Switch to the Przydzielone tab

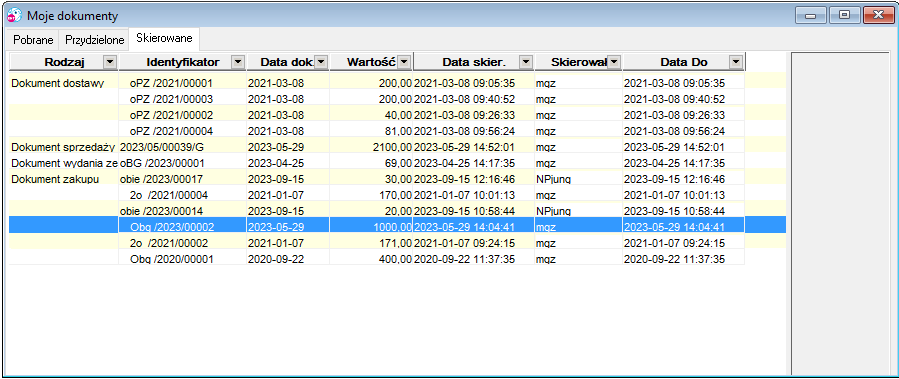pyautogui.click(x=94, y=40)
